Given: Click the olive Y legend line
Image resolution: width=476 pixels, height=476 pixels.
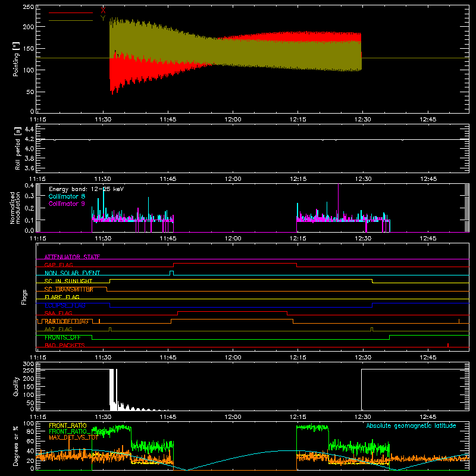Looking at the screenshot, I should click(x=71, y=20).
